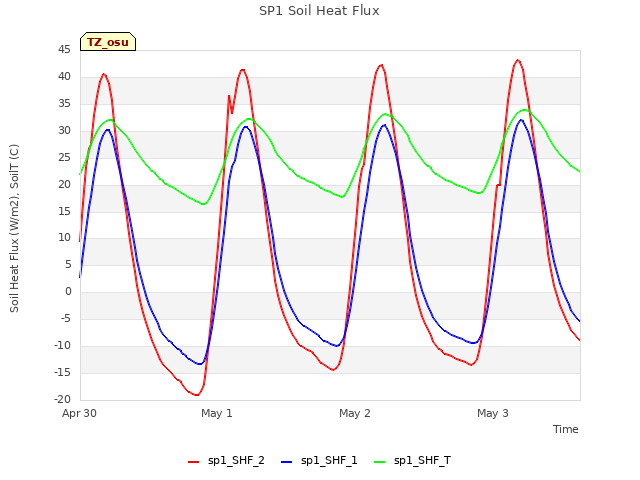Click the y-axis title Soil Heat Flux
The width and height of the screenshot is (640, 480).
click(x=14, y=228)
